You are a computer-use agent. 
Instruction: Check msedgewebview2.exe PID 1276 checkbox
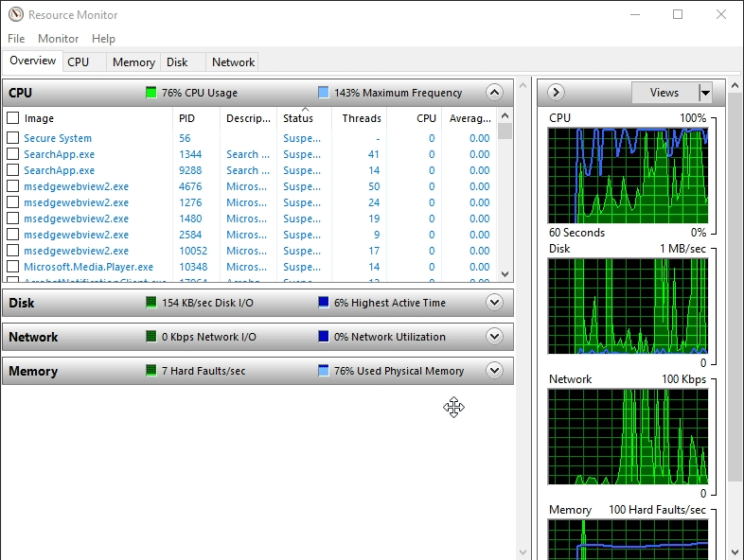click(x=13, y=202)
